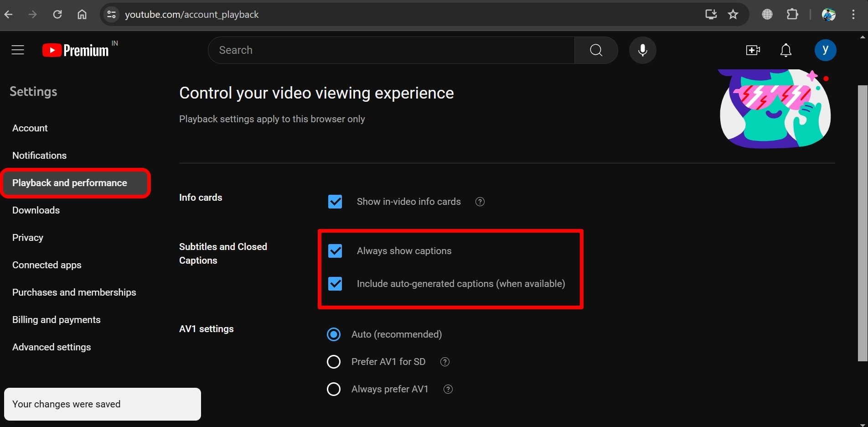Bookmark this page with the star icon
Image resolution: width=868 pixels, height=427 pixels.
[x=733, y=15]
